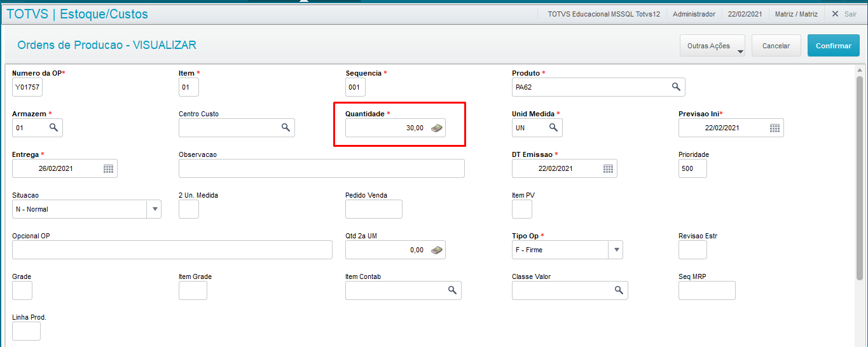Click the Matriz / Matriz branch label

point(796,13)
